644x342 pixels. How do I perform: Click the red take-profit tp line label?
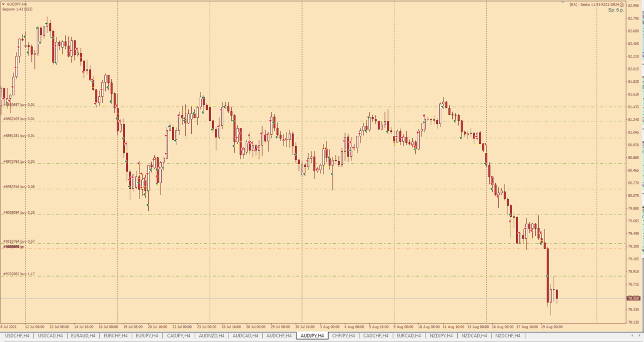pos(13,247)
